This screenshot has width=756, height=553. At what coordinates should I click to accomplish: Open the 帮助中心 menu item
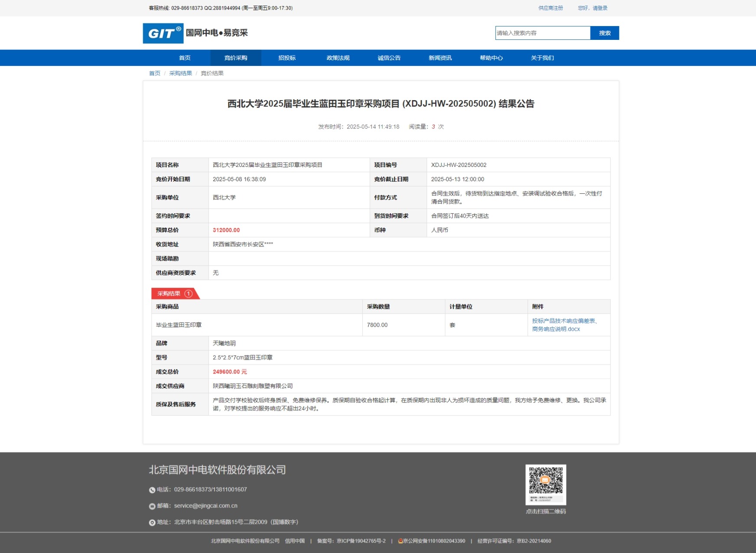[x=491, y=58]
